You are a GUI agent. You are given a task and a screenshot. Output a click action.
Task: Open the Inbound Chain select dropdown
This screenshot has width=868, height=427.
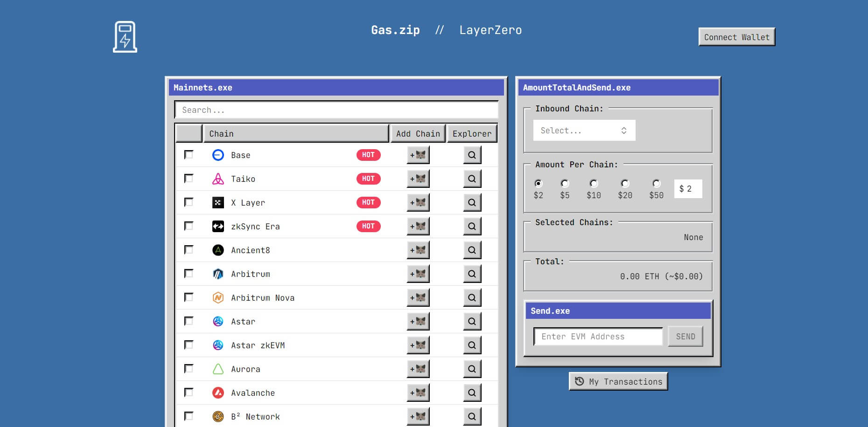584,131
